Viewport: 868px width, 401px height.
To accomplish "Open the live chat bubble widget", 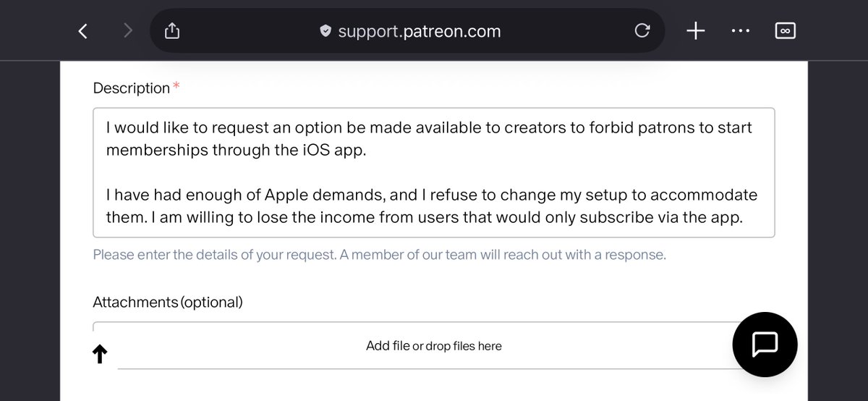I will tap(765, 345).
